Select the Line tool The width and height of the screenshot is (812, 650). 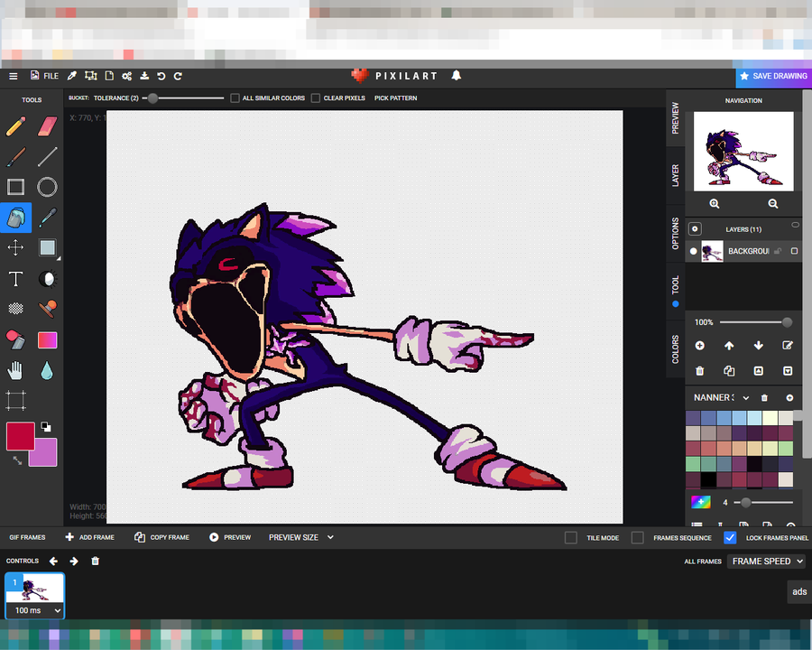tap(47, 156)
